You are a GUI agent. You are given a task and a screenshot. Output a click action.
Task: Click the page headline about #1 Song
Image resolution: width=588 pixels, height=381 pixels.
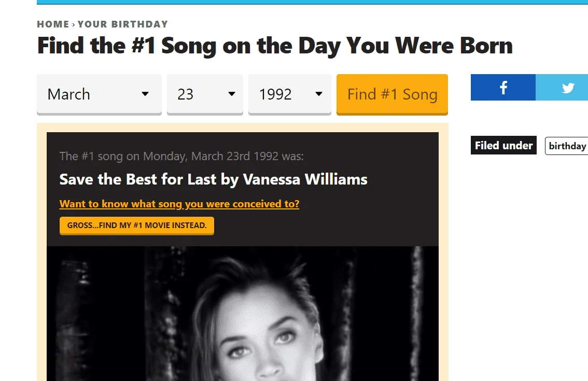[x=275, y=46]
